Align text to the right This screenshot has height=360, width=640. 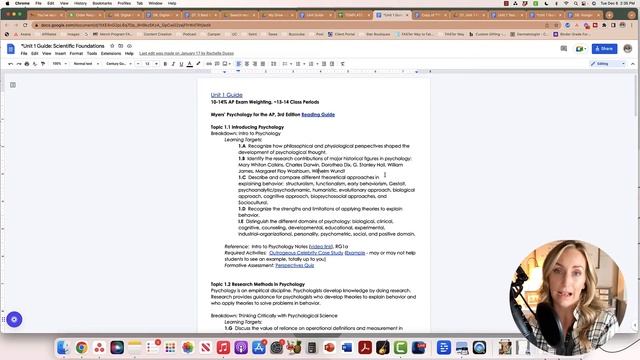pos(255,64)
